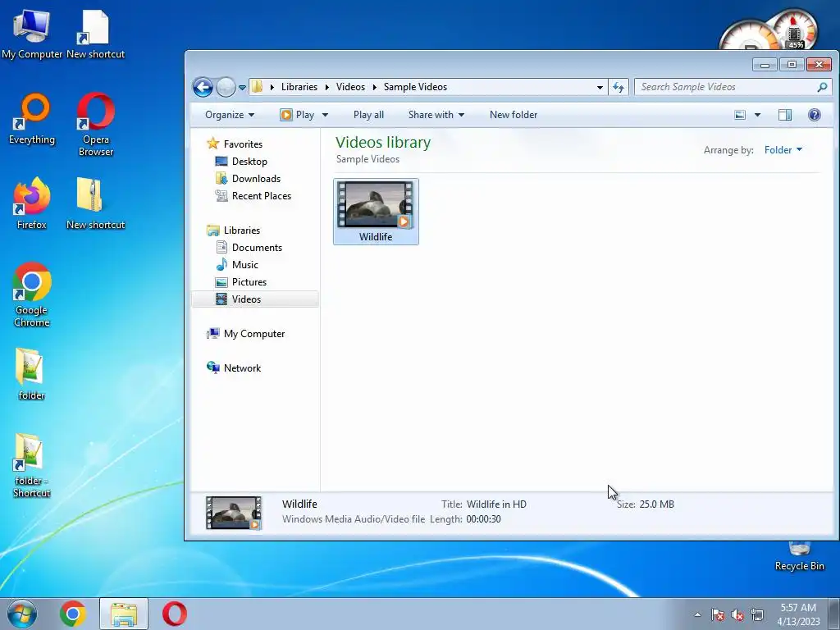Edit Title value Wildlife in HD
This screenshot has height=630, width=840.
(496, 504)
